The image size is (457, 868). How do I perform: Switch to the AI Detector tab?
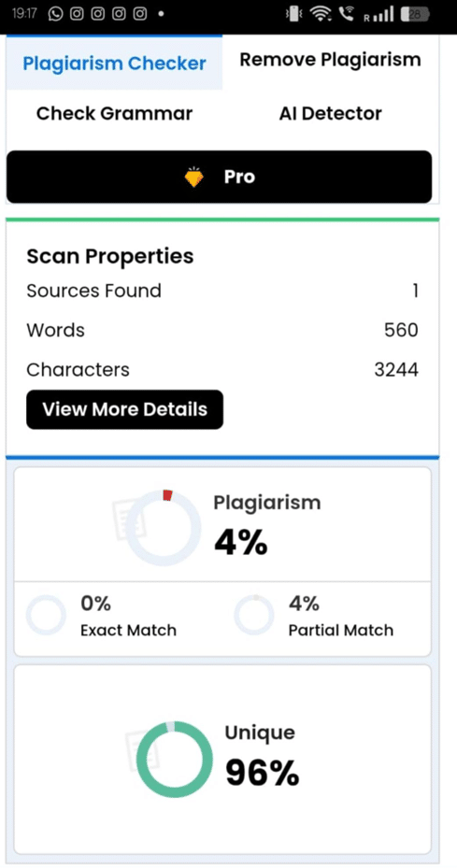330,113
